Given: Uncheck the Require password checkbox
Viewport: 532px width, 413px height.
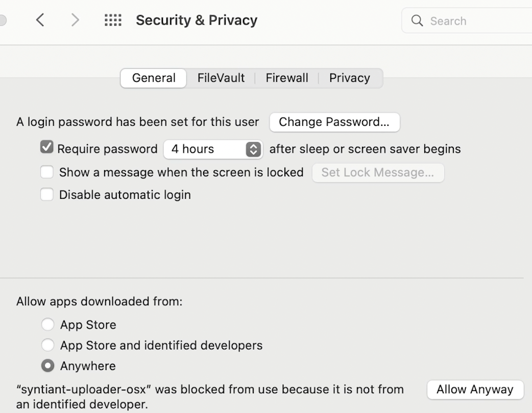Looking at the screenshot, I should [x=47, y=148].
